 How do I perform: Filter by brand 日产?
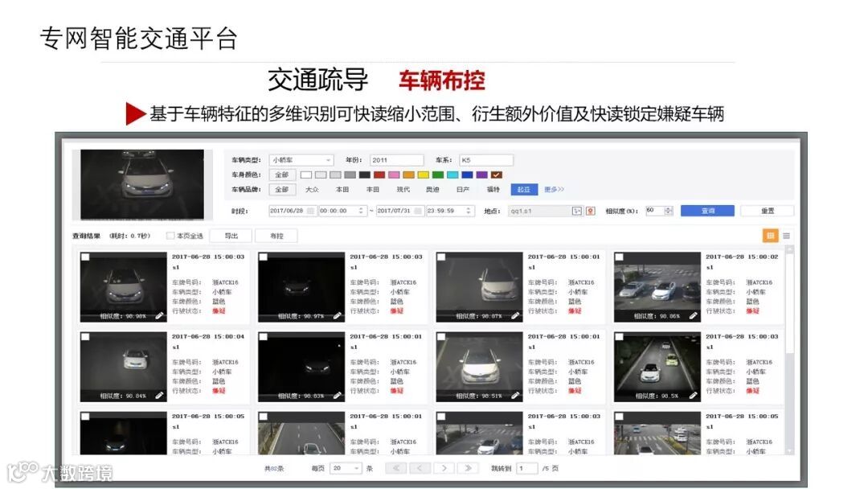pos(463,189)
